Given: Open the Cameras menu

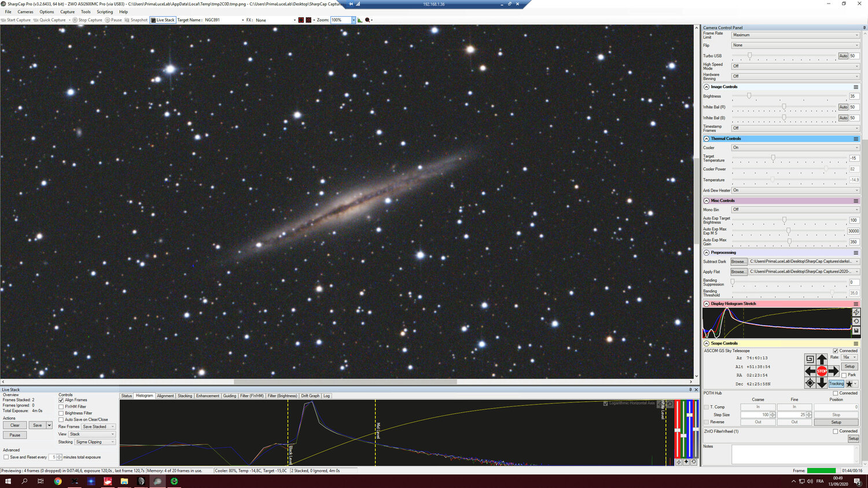Looking at the screenshot, I should coord(25,12).
